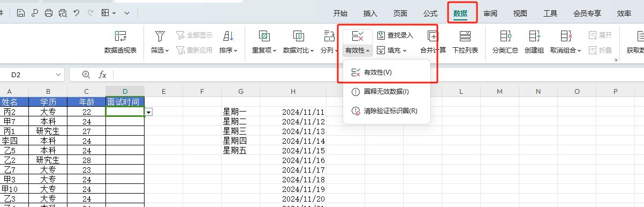Click the Save icon in quick access toolbar
Image resolution: width=644 pixels, height=207 pixels.
[20, 12]
